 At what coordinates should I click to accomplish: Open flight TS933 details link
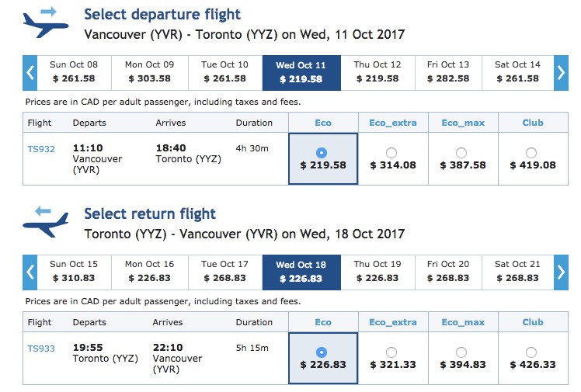point(41,349)
